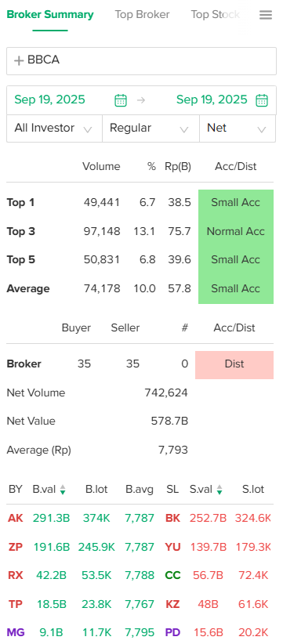Click the plus icon beside BBCA
283x644 pixels.
coord(19,61)
